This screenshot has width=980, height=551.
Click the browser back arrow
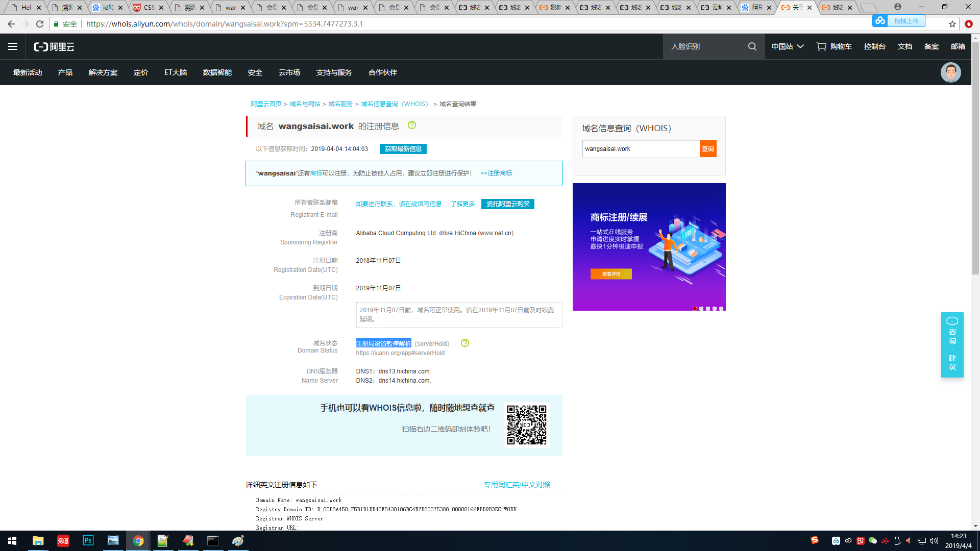tap(11, 24)
